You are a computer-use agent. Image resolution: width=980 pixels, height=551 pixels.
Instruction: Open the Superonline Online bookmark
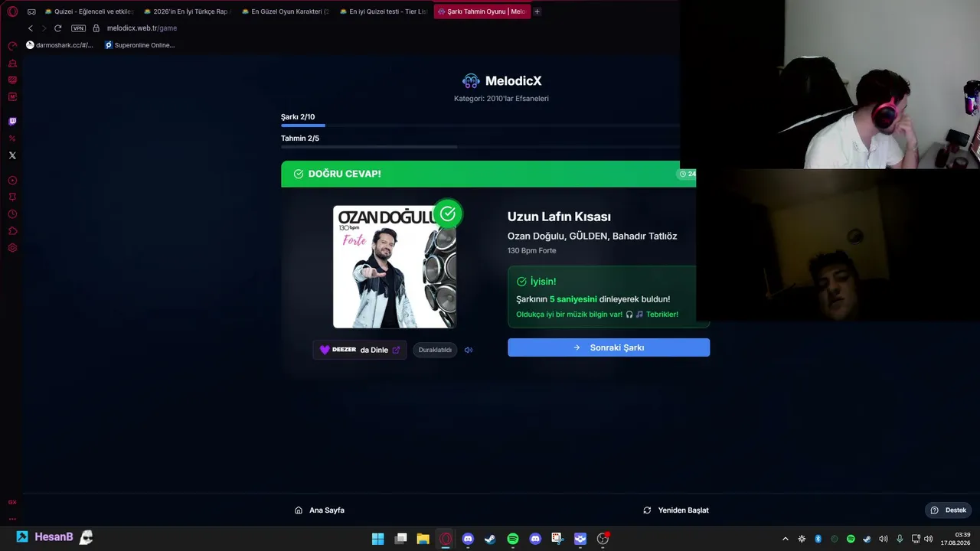(139, 45)
